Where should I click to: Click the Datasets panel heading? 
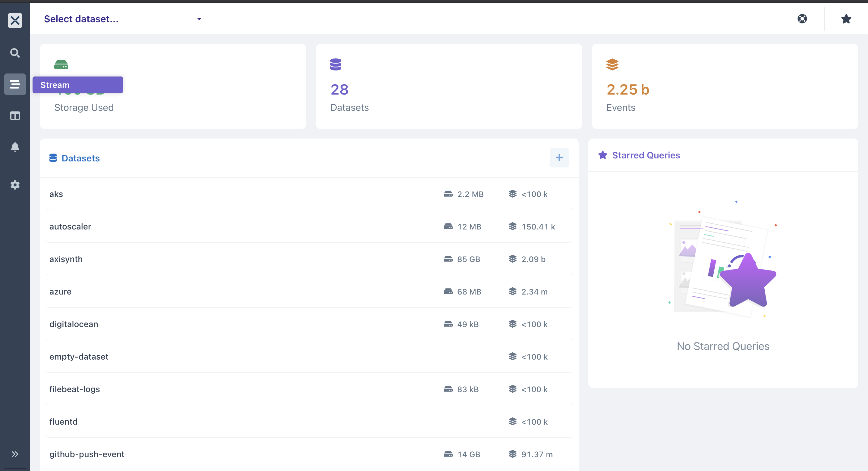[x=80, y=158]
